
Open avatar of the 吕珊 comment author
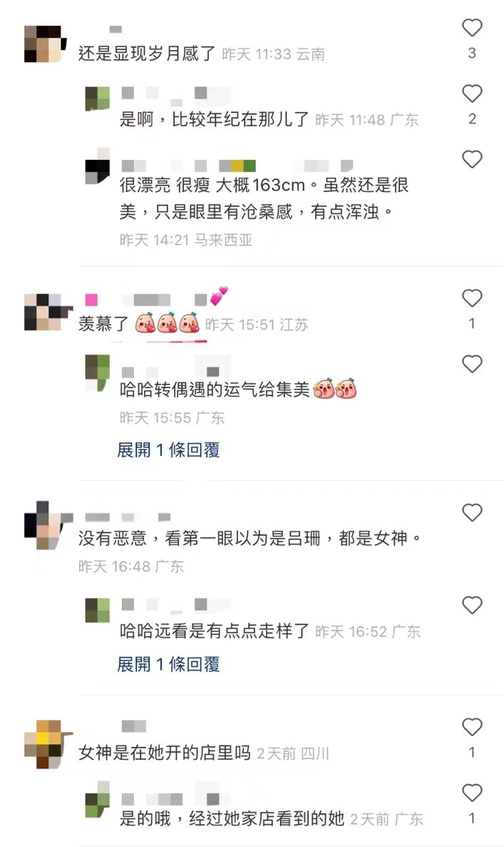[48, 525]
